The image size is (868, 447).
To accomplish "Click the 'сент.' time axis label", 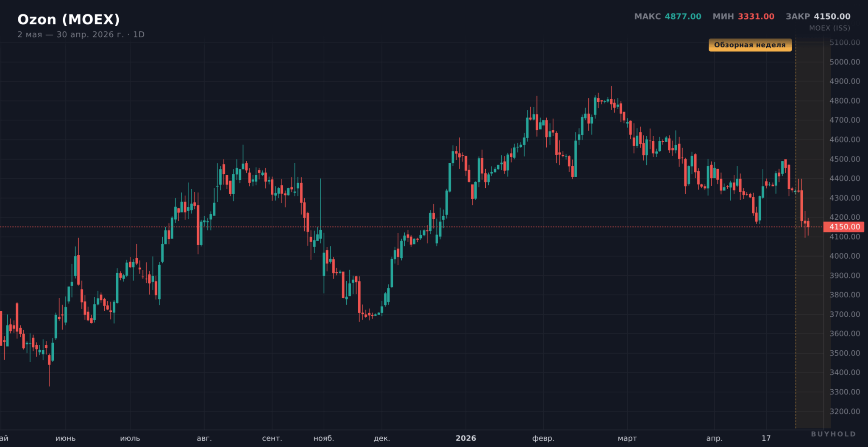I will pyautogui.click(x=272, y=439).
